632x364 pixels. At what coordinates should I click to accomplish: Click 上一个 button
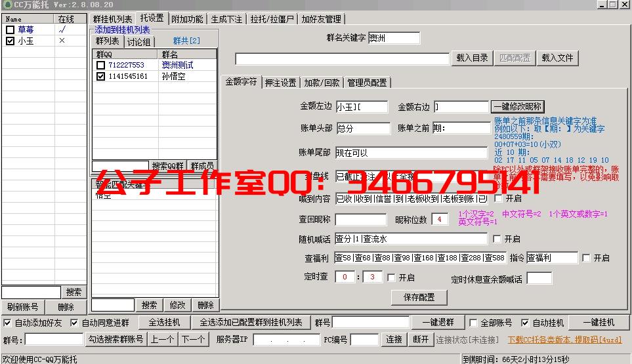pos(163,340)
